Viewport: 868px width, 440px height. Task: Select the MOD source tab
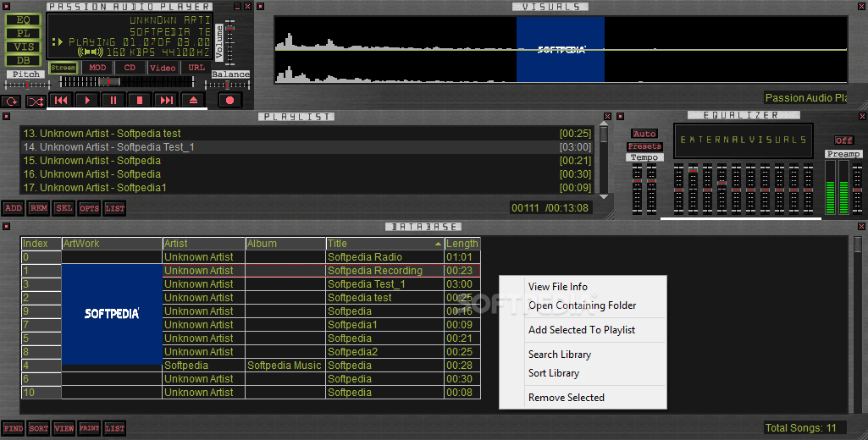pyautogui.click(x=97, y=68)
